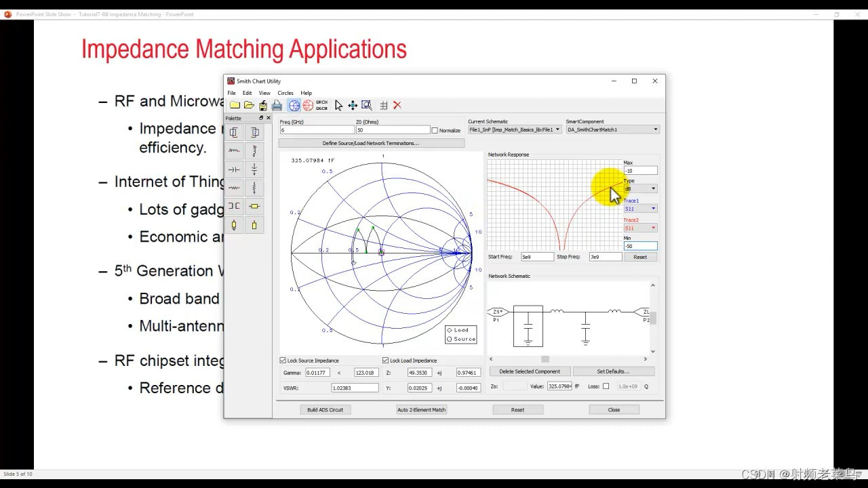This screenshot has height=488, width=868.
Task: Click the Print toolbar icon
Action: click(277, 105)
